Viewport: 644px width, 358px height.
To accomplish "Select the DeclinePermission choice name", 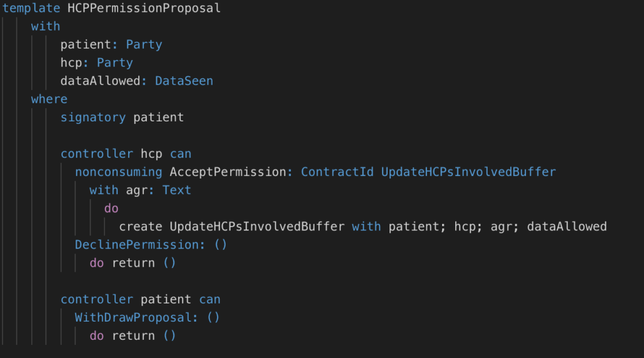I will pyautogui.click(x=137, y=245).
